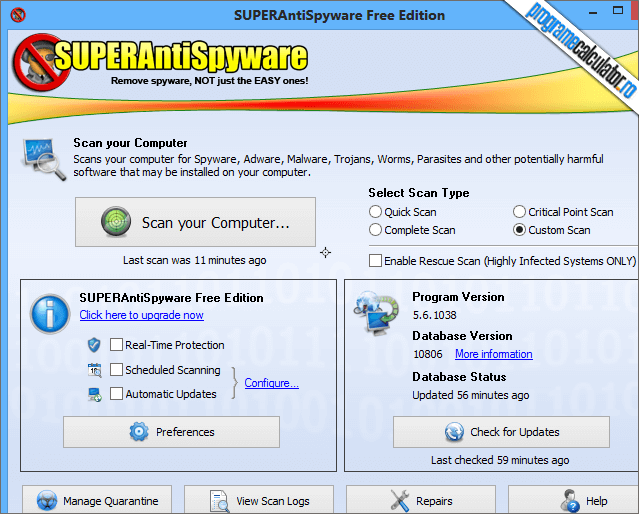This screenshot has height=514, width=639.
Task: Open Preferences
Action: tap(171, 432)
